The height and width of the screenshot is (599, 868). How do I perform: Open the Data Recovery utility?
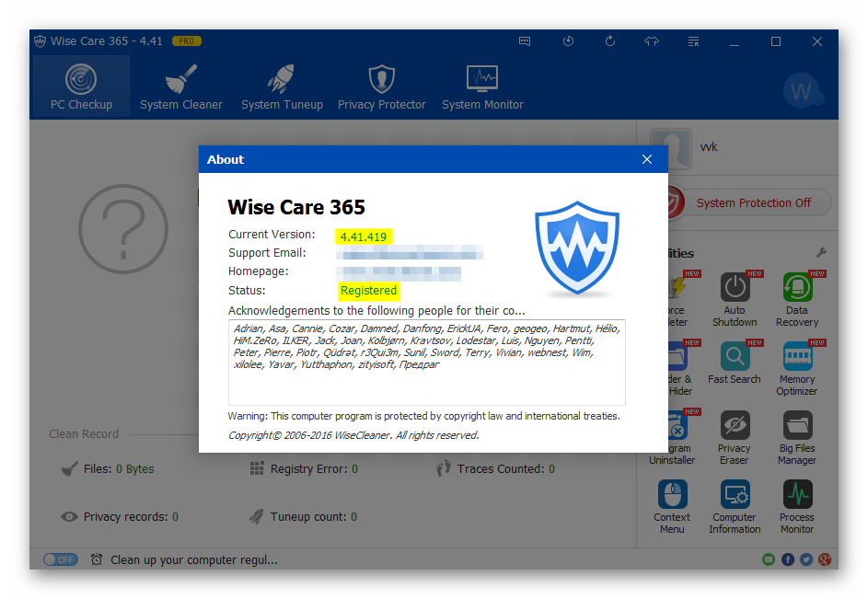tap(797, 300)
